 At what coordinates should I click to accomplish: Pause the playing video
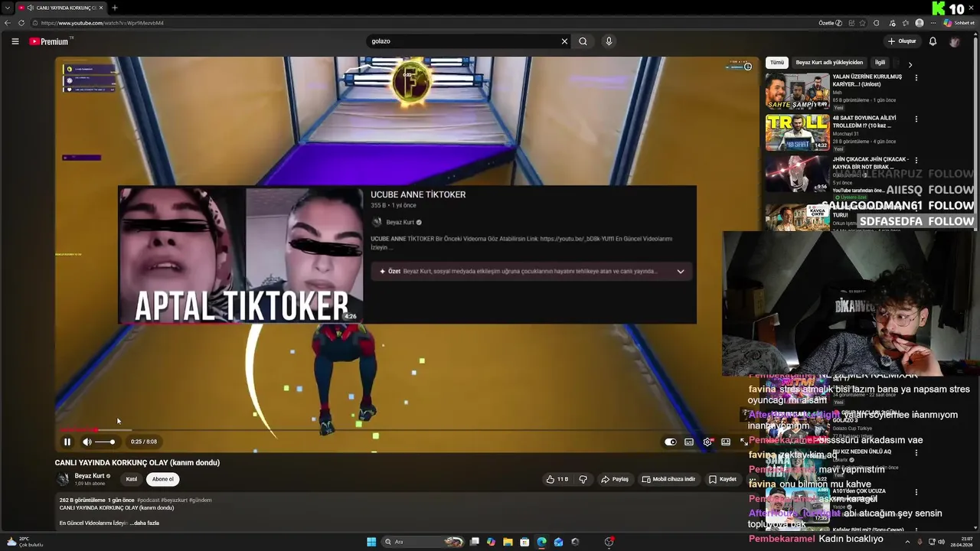[x=67, y=442]
